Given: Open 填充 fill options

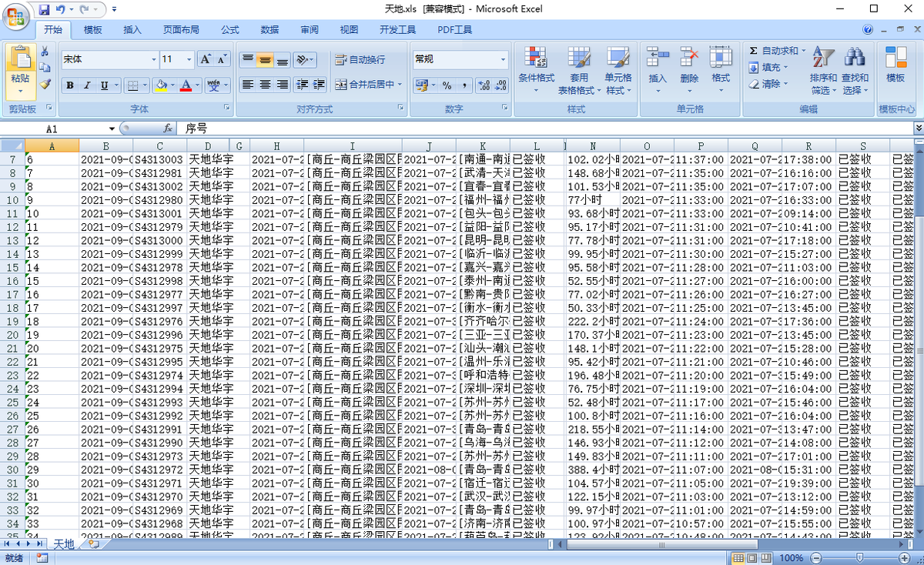Looking at the screenshot, I should [768, 68].
